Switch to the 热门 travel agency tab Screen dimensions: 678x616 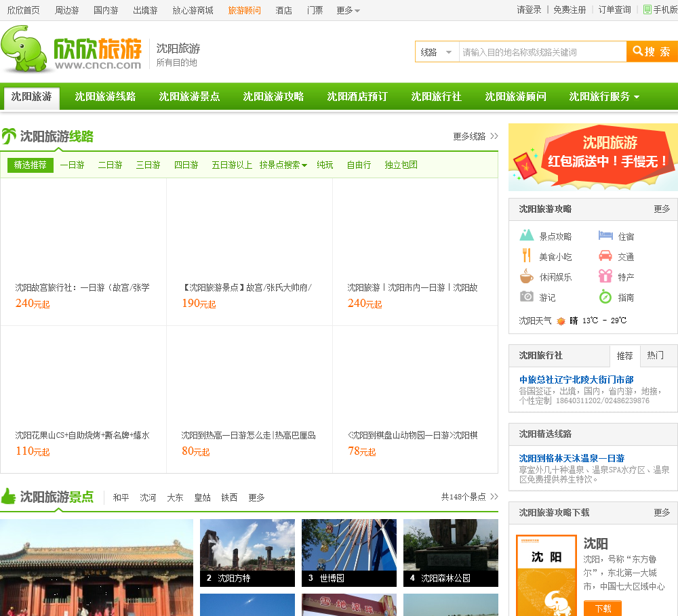pos(655,355)
